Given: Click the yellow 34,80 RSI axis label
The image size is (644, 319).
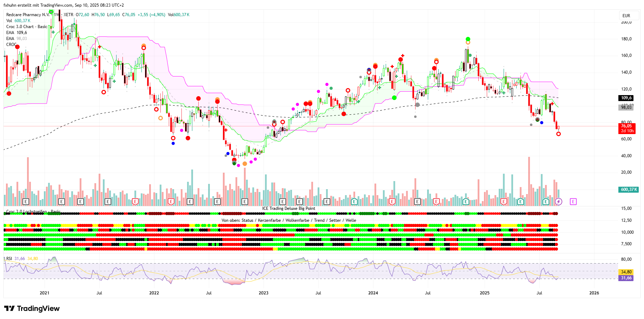Looking at the screenshot, I should [x=626, y=272].
